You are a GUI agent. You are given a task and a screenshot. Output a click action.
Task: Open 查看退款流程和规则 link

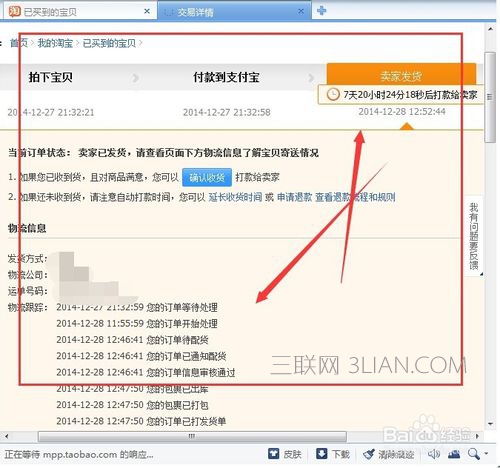tap(355, 197)
